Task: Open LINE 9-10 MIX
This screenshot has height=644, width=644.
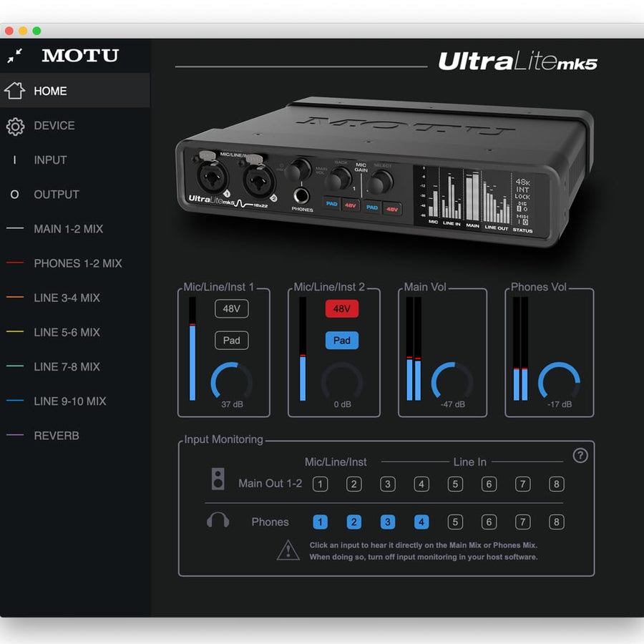Action: pos(74,401)
